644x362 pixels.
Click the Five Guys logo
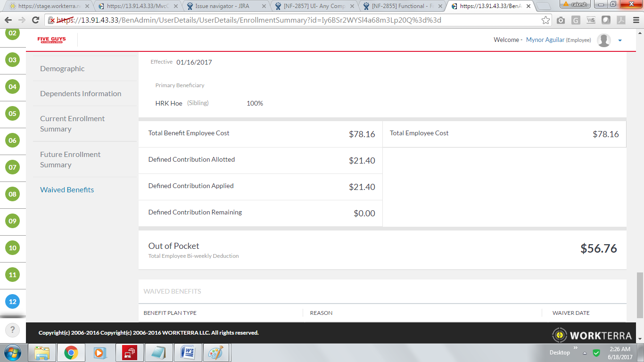click(52, 40)
